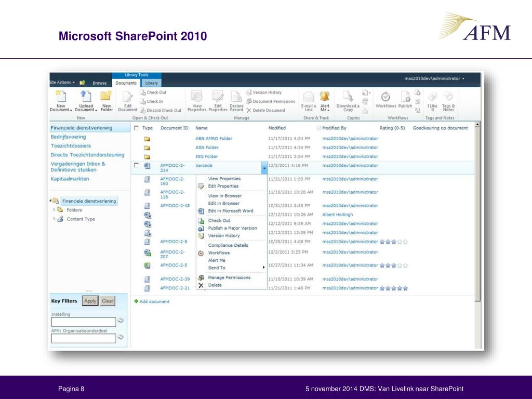Click Delete Document in the ribbon

coord(265,110)
